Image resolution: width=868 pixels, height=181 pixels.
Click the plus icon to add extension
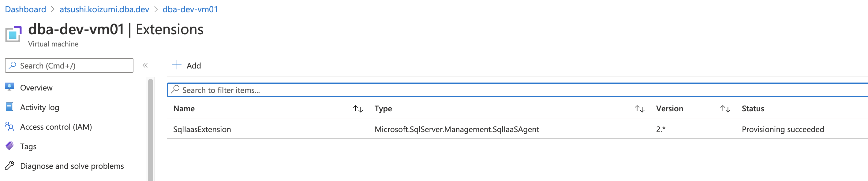tap(177, 65)
